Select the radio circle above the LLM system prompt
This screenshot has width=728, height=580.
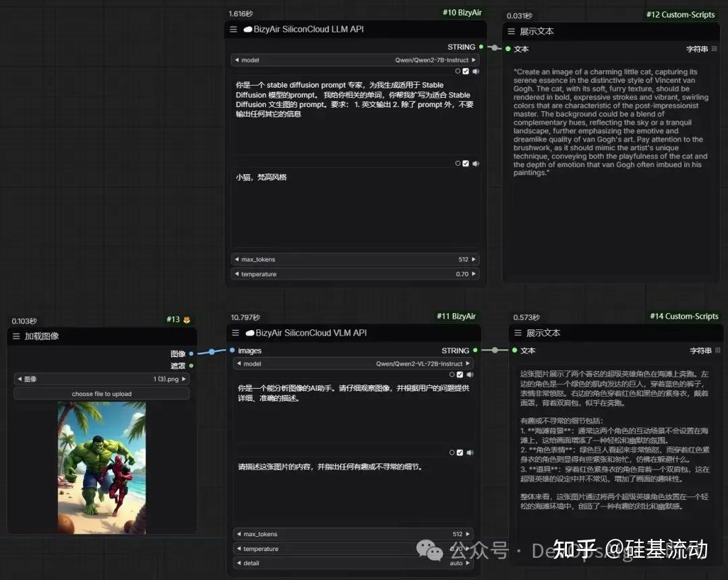(458, 71)
